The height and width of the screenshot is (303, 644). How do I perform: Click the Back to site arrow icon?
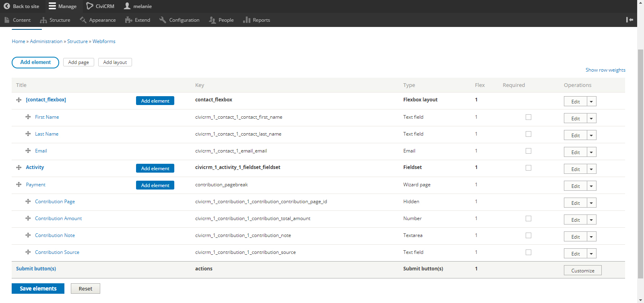click(7, 6)
